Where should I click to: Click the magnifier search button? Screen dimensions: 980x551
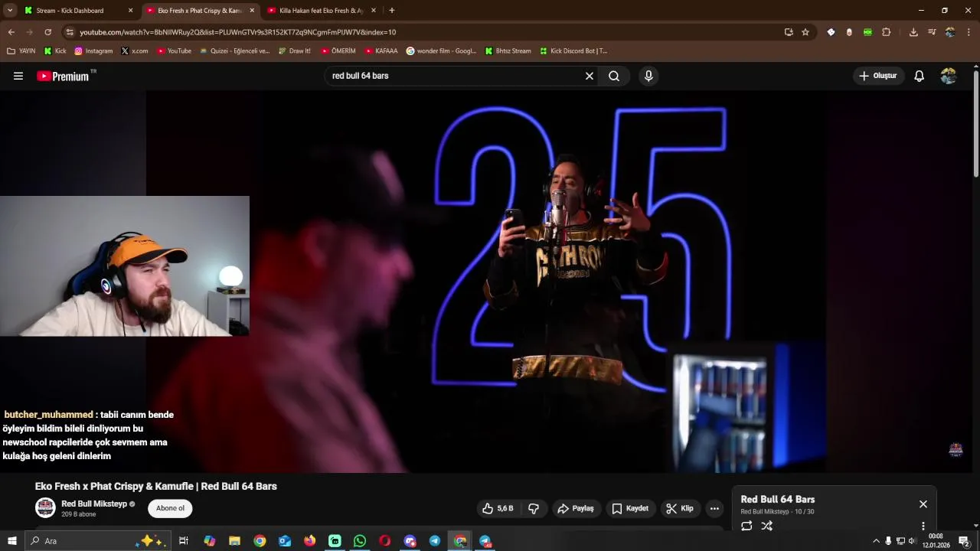[x=614, y=76]
